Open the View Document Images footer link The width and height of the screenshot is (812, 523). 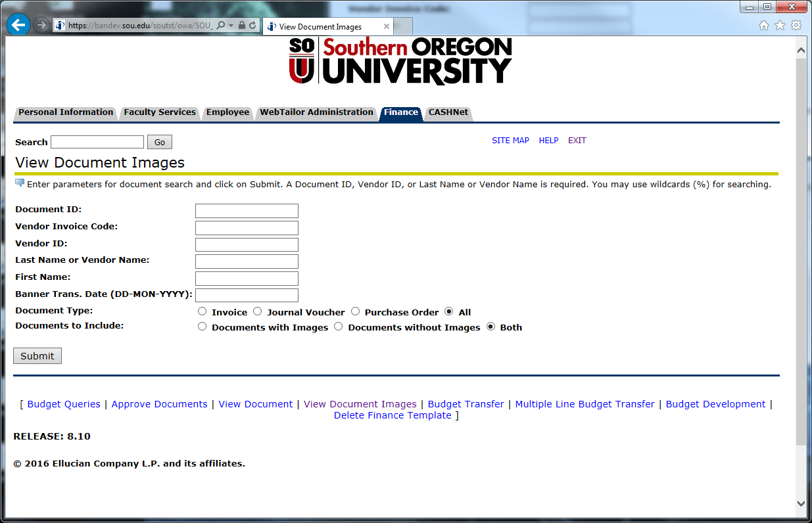(x=360, y=404)
